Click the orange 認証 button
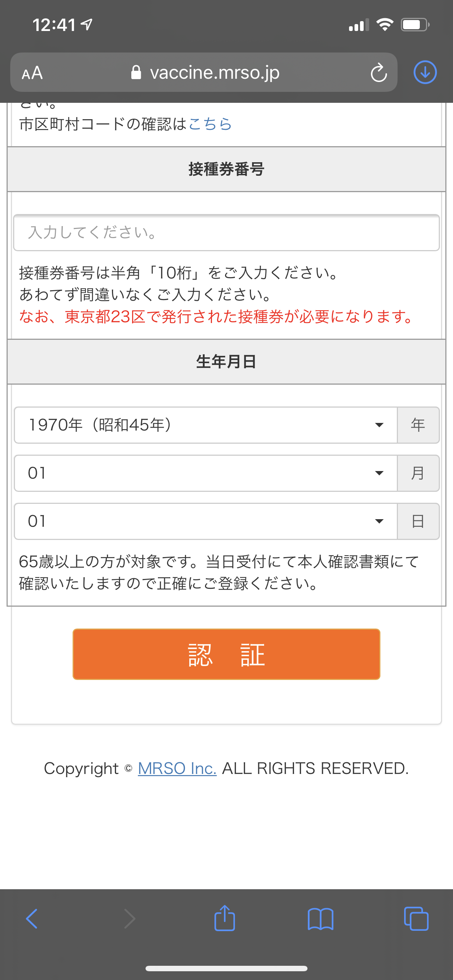Viewport: 453px width, 980px height. pyautogui.click(x=226, y=654)
